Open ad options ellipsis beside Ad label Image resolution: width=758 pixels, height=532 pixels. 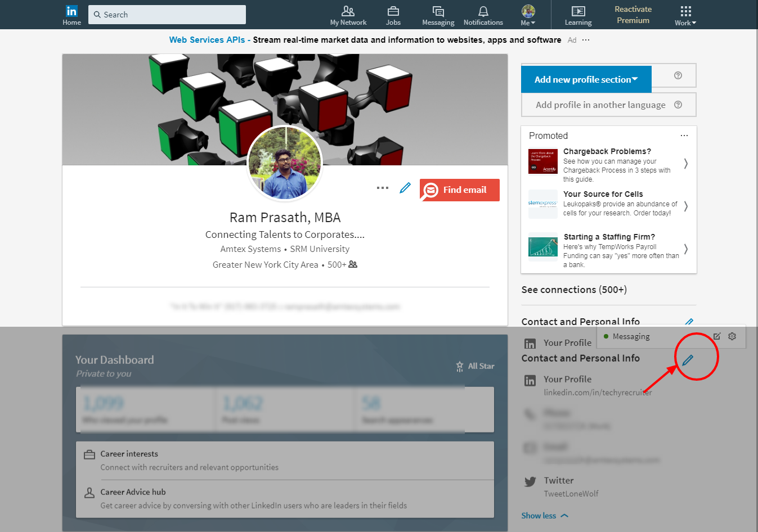point(586,40)
